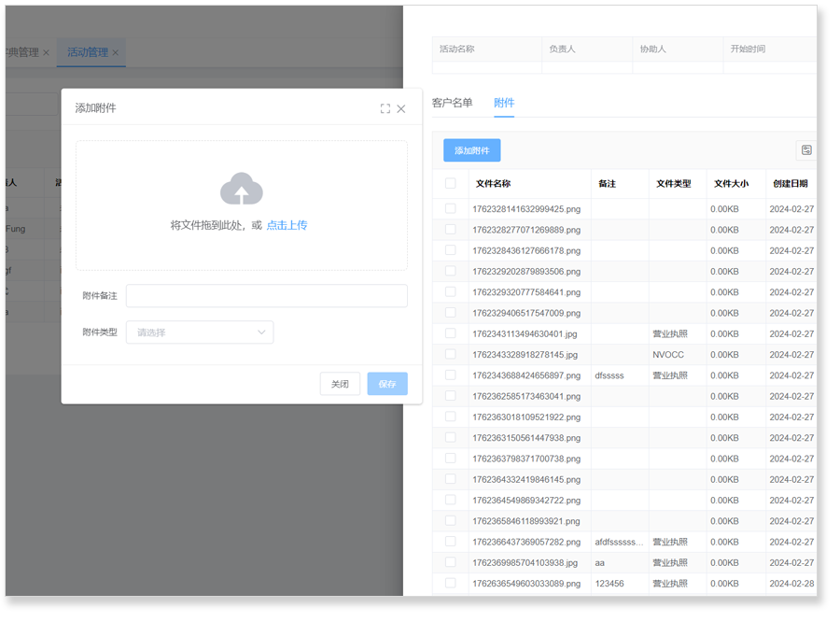Check row 1762636549603033089.png

coord(451,584)
